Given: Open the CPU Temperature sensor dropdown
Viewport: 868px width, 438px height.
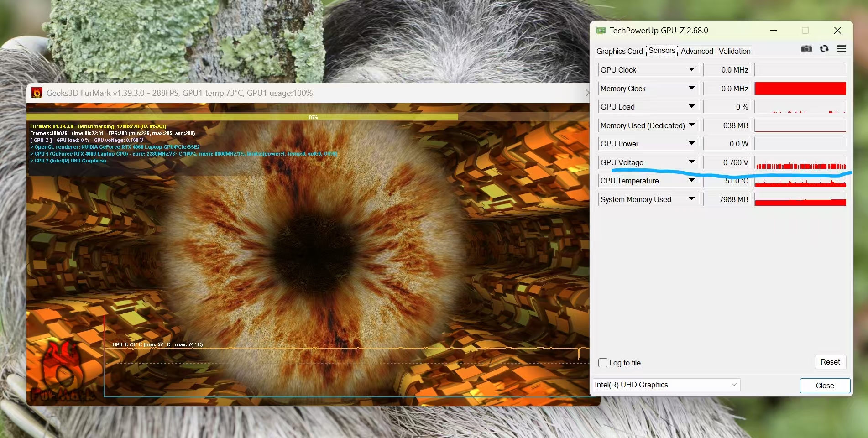Looking at the screenshot, I should (692, 180).
